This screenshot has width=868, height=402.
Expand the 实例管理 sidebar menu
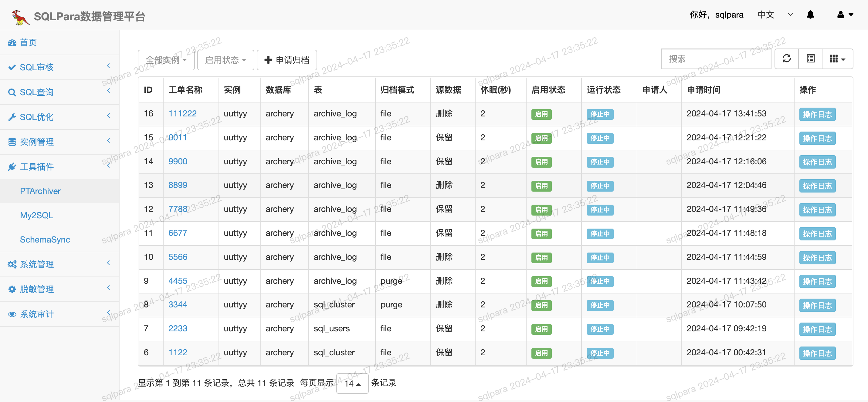pyautogui.click(x=36, y=142)
